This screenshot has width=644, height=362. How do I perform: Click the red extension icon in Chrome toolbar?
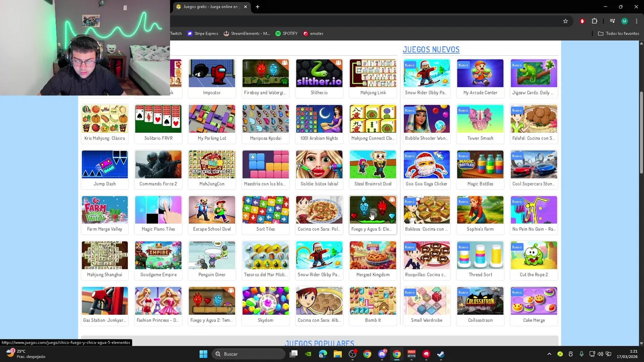click(x=582, y=21)
